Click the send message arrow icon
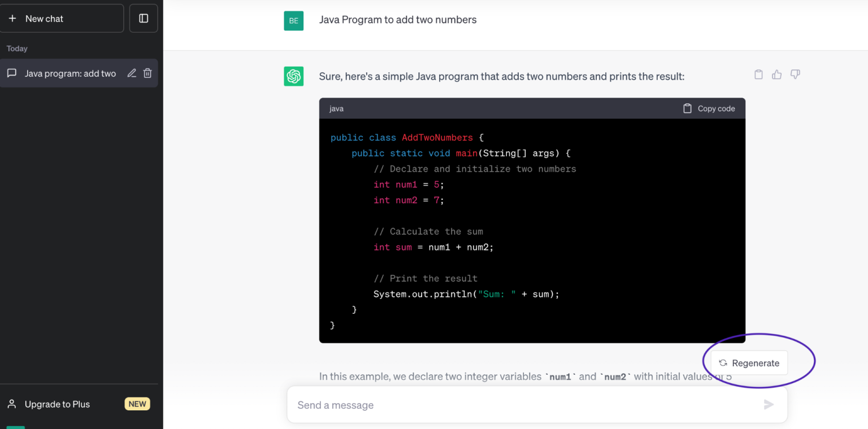 769,404
